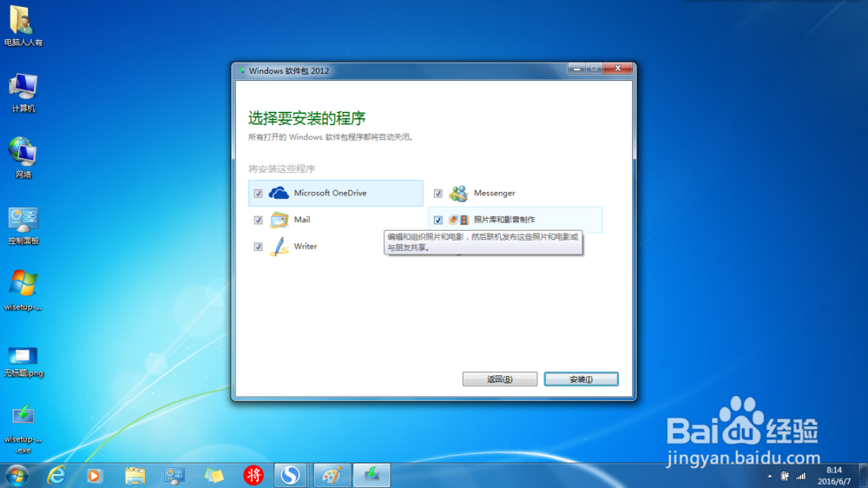Show hidden system tray icons
Viewport: 868px width, 488px height.
(x=769, y=476)
